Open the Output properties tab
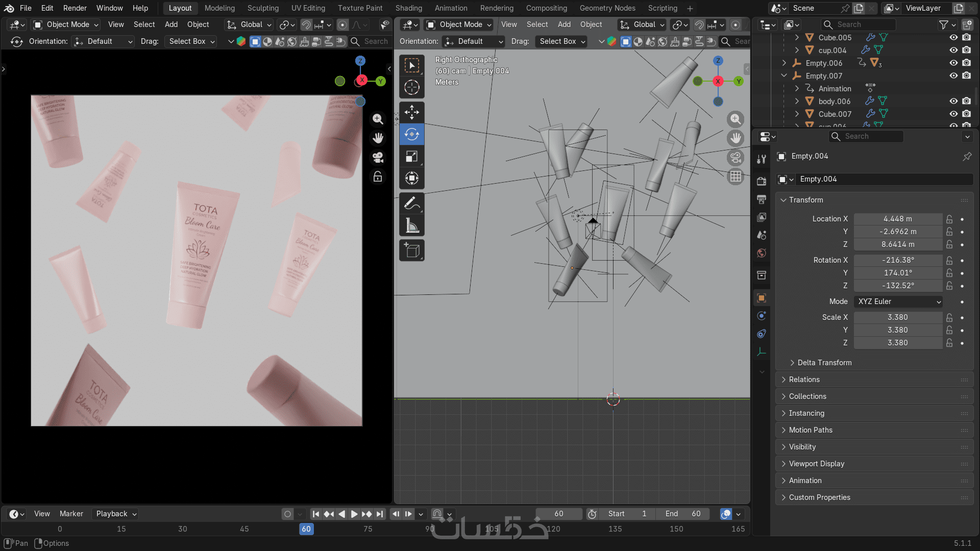The width and height of the screenshot is (980, 551). [x=762, y=199]
